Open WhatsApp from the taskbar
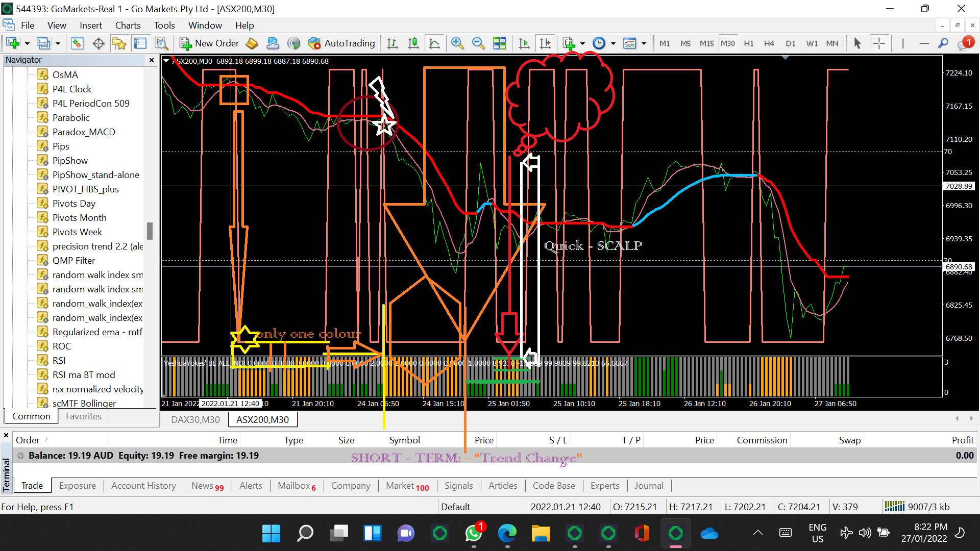The image size is (980, 551). tap(473, 534)
